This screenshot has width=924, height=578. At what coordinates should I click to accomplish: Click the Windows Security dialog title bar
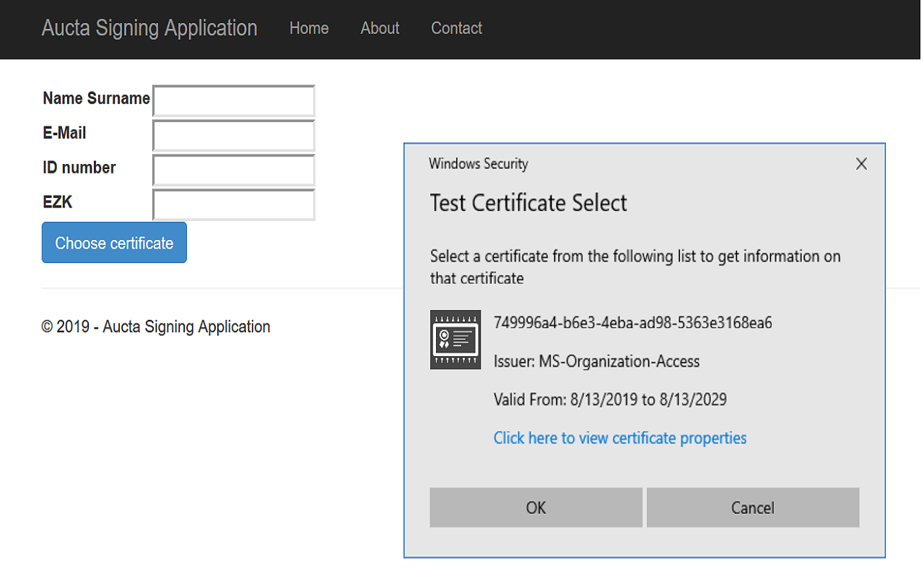click(x=479, y=164)
